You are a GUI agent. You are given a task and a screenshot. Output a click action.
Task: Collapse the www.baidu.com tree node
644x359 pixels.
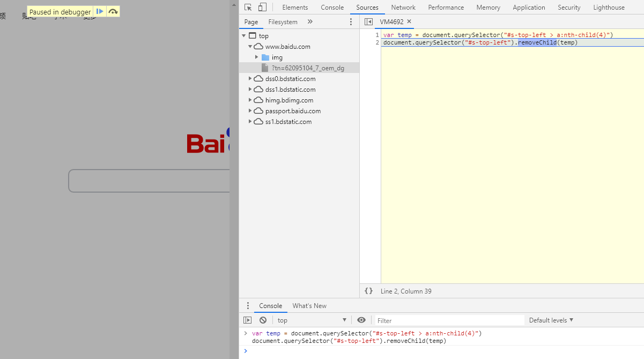[x=250, y=46]
